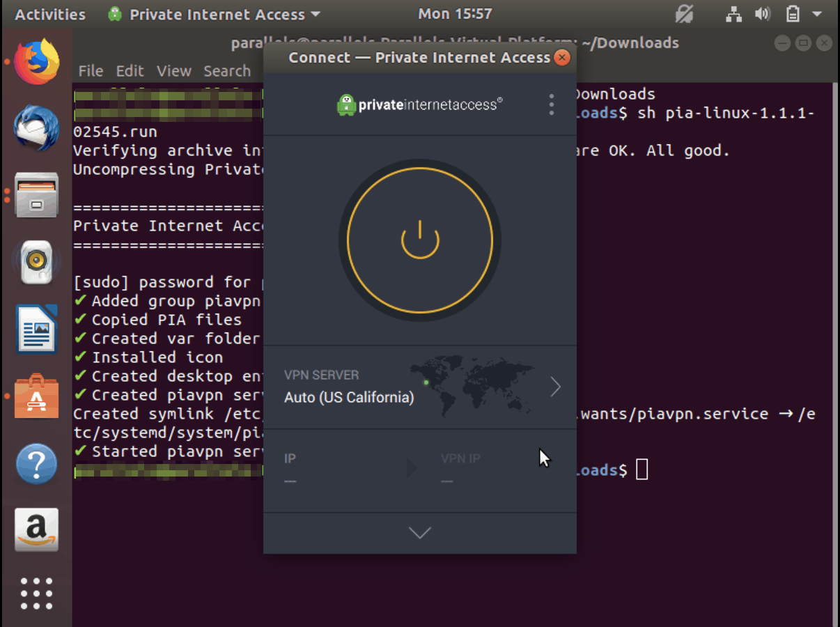The width and height of the screenshot is (840, 627).
Task: Open Thunderbird mail client
Action: coord(36,129)
